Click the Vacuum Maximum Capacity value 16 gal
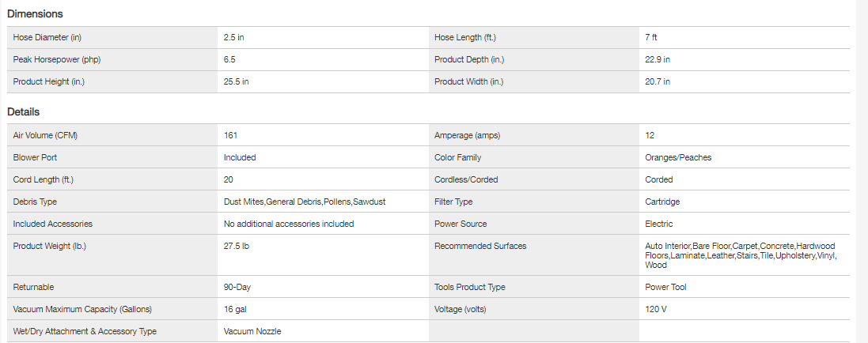The image size is (868, 343). point(236,309)
